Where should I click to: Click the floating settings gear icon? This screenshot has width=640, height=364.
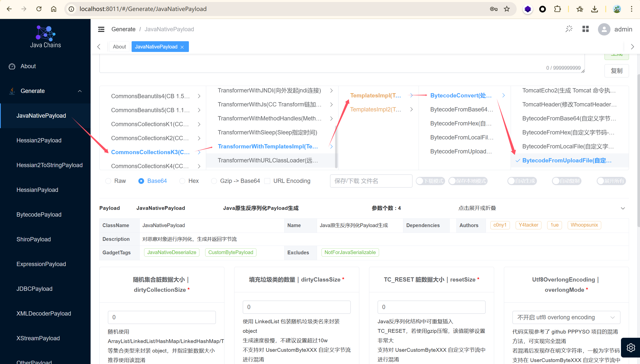click(x=630, y=347)
